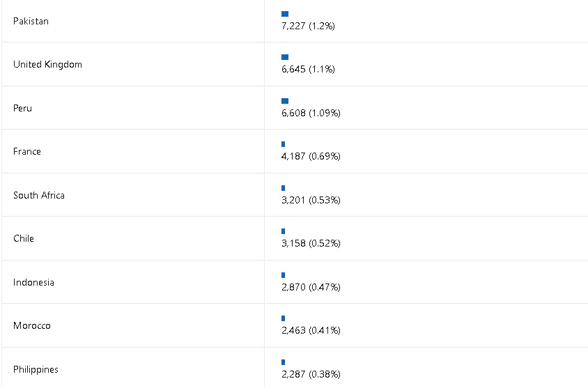The width and height of the screenshot is (588, 388).
Task: Click the 7,227 (1.2%) value
Action: click(x=309, y=26)
